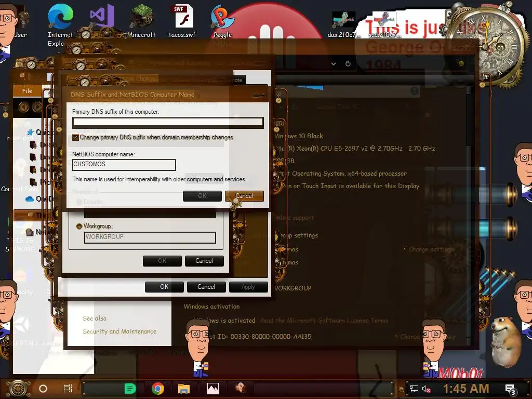Click Cancel below the Workgroup field
The image size is (532, 399).
204,261
